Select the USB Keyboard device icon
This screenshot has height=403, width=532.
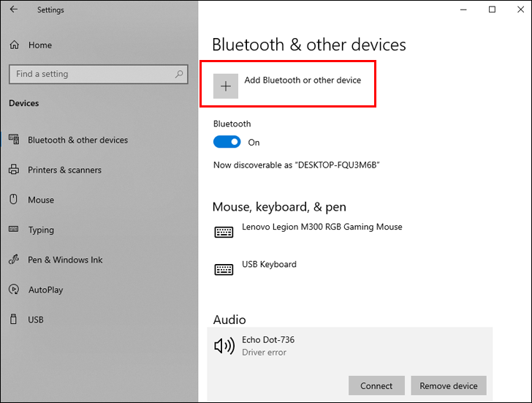(224, 269)
